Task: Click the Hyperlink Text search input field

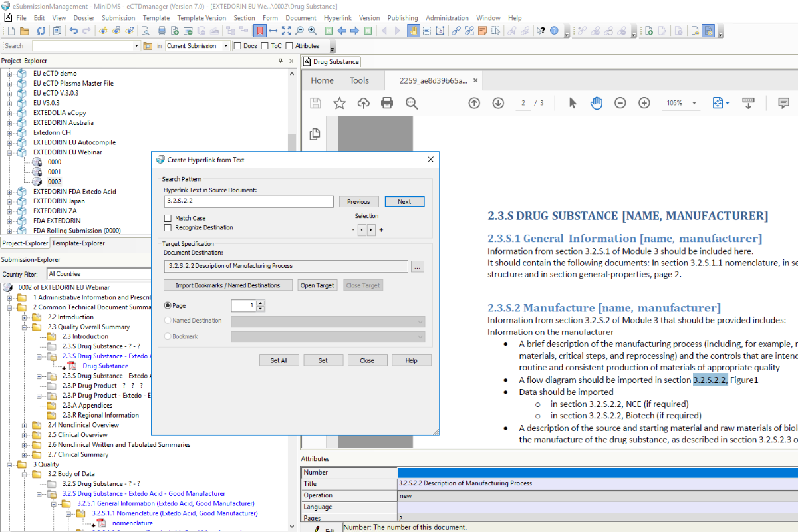Action: pyautogui.click(x=248, y=201)
